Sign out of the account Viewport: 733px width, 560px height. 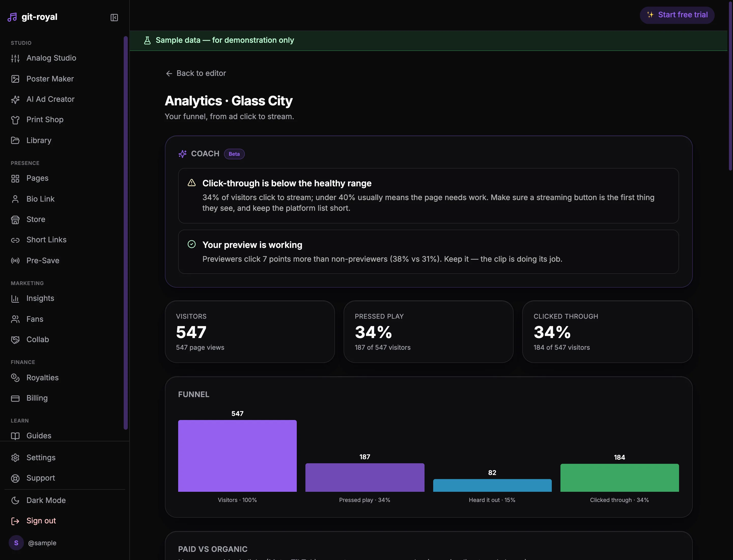coord(65,521)
